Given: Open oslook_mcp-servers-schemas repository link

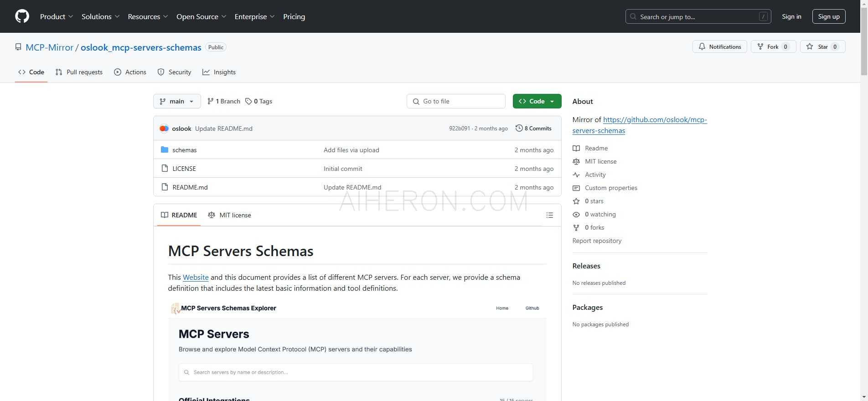Looking at the screenshot, I should (x=141, y=47).
